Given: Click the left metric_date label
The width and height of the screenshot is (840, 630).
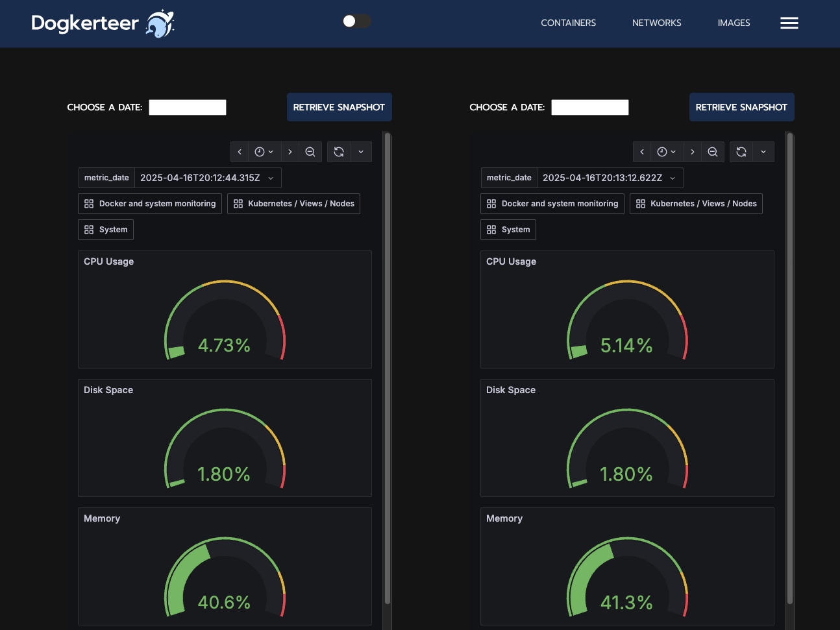Looking at the screenshot, I should (x=106, y=178).
